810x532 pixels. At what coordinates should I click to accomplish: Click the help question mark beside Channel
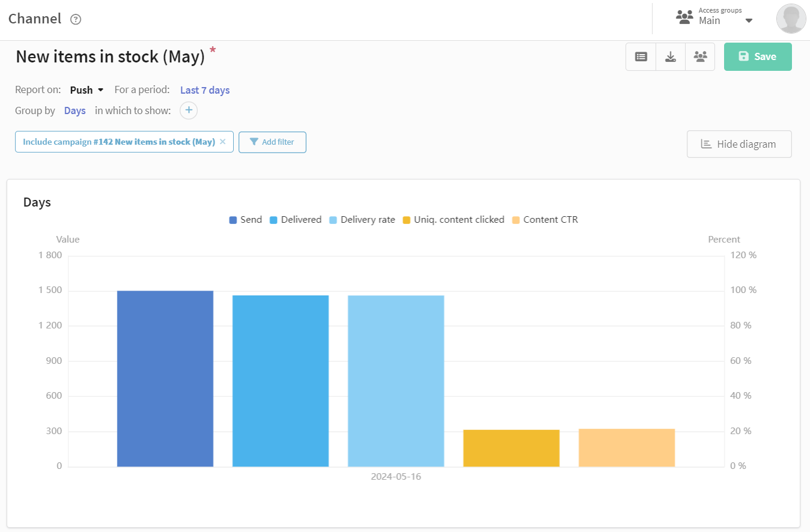pyautogui.click(x=76, y=19)
